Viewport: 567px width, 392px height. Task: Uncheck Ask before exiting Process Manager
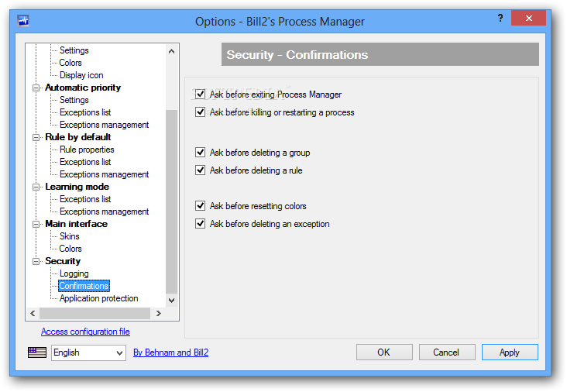click(200, 95)
